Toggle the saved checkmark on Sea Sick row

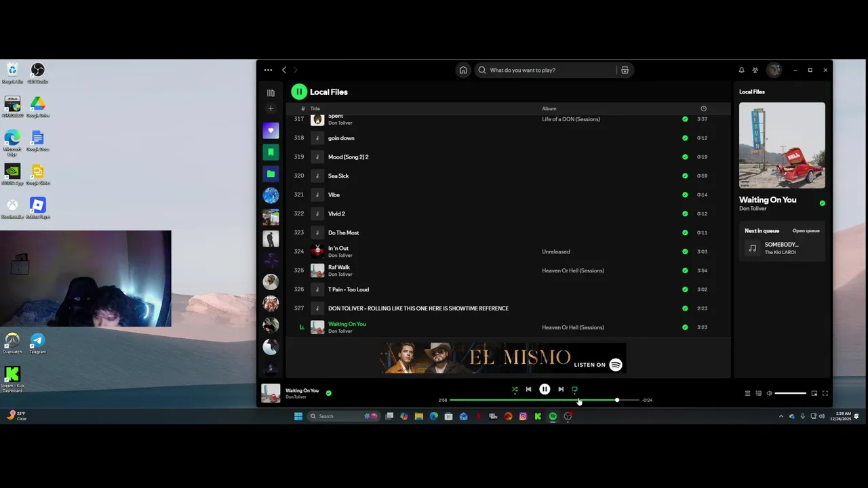685,176
